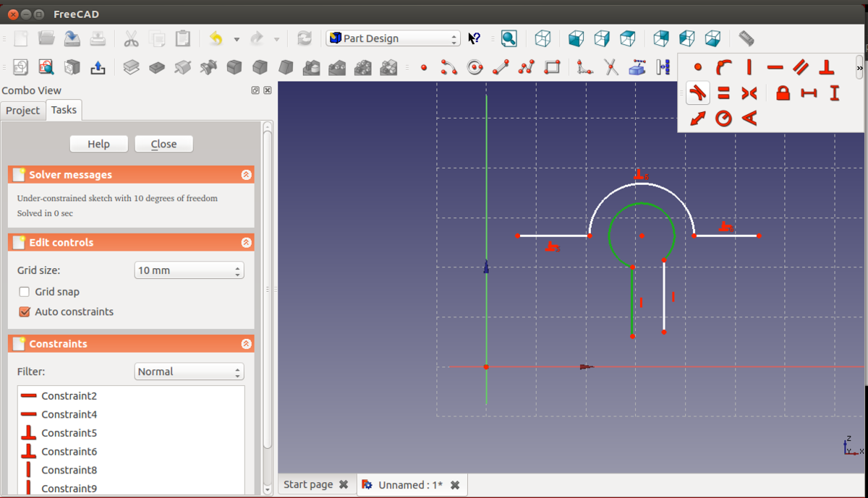The width and height of the screenshot is (868, 498).
Task: Select the perpendicular constraint icon
Action: pos(827,68)
